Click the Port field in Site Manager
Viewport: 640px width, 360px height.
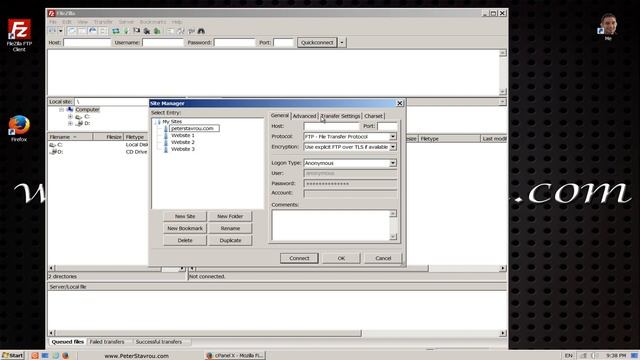(387, 126)
